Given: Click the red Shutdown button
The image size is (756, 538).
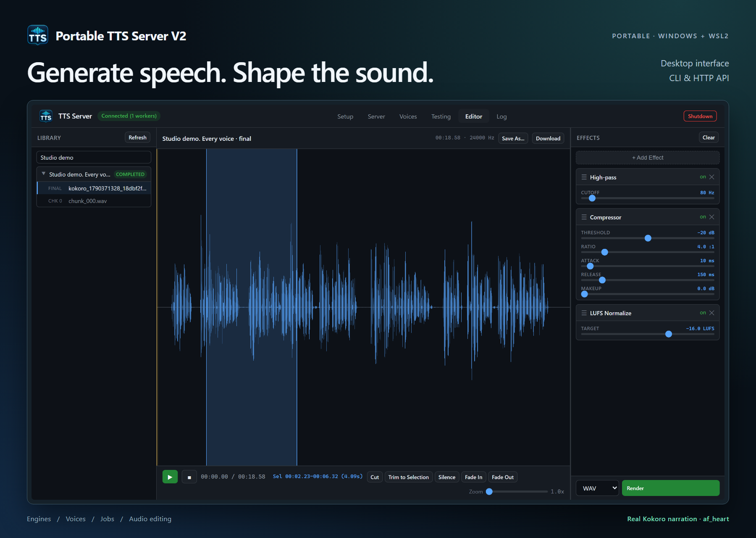Looking at the screenshot, I should click(700, 116).
